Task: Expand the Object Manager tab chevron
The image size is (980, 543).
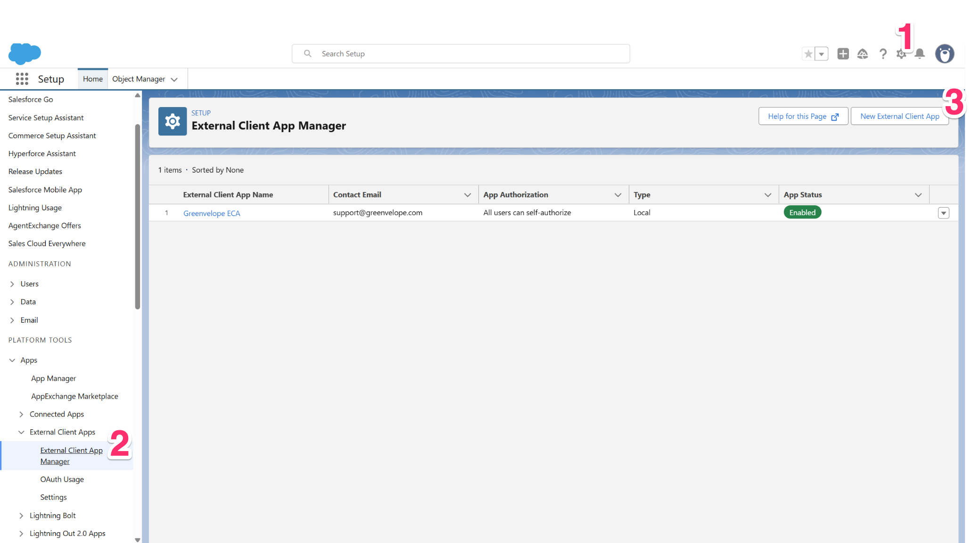Action: pyautogui.click(x=174, y=79)
